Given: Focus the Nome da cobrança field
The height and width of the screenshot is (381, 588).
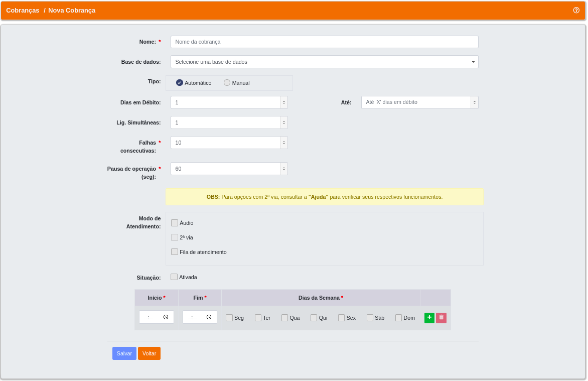Looking at the screenshot, I should click(x=325, y=42).
